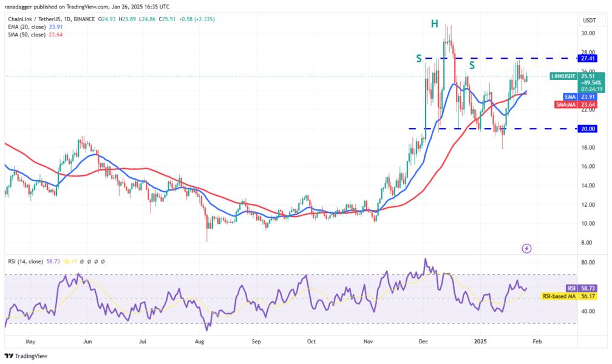Click the close value C25.51

pyautogui.click(x=168, y=19)
